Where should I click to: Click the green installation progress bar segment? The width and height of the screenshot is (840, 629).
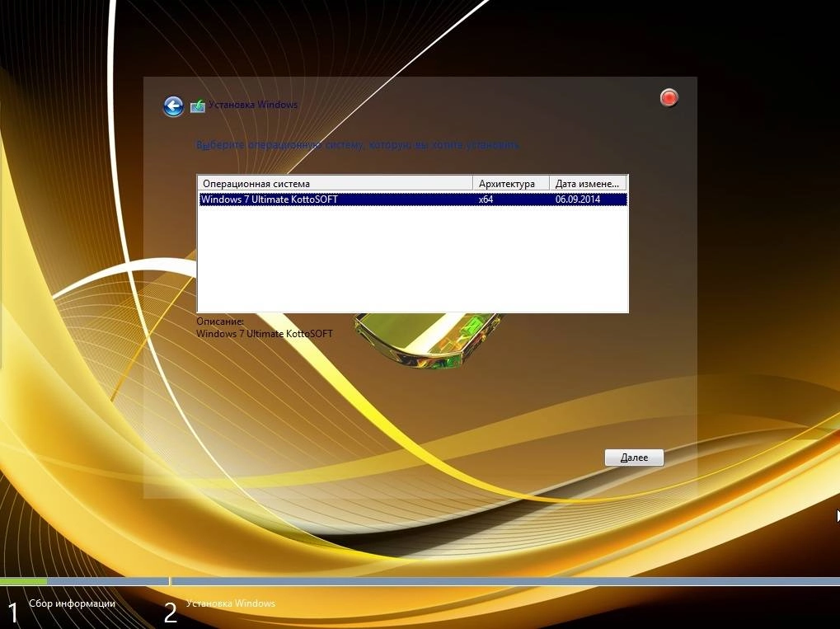(x=23, y=581)
